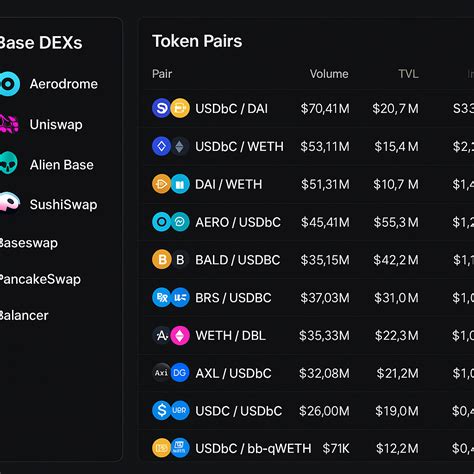474x474 pixels.
Task: Click the Alien Base skull icon
Action: [x=9, y=163]
